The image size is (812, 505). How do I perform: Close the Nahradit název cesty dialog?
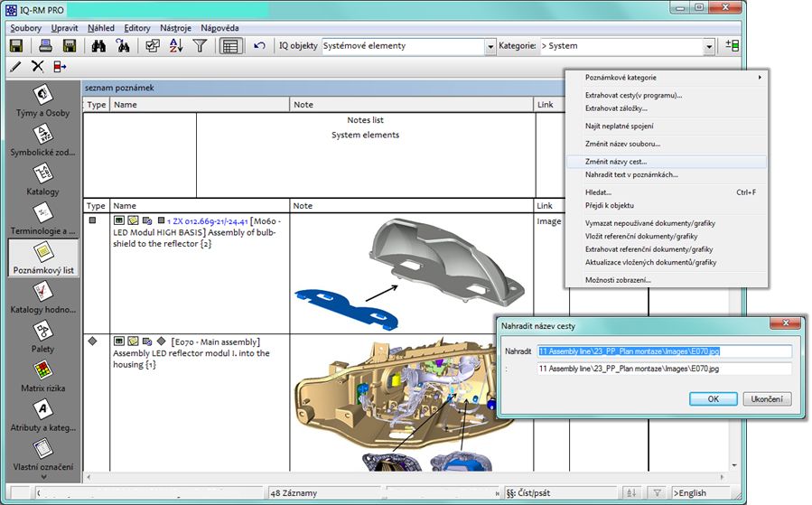click(x=786, y=323)
